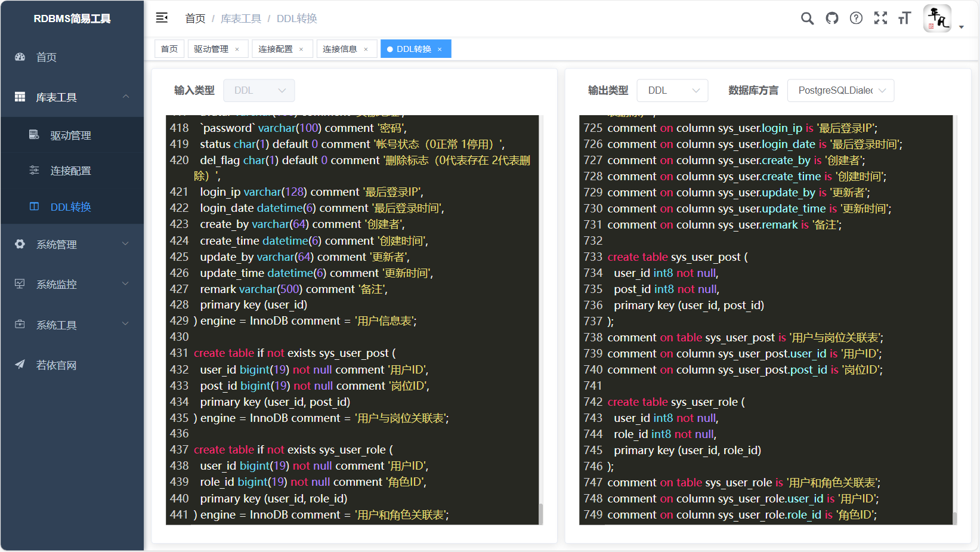Viewport: 980px width, 552px height.
Task: Collapse the 库表工具 menu chevron
Action: (x=126, y=97)
